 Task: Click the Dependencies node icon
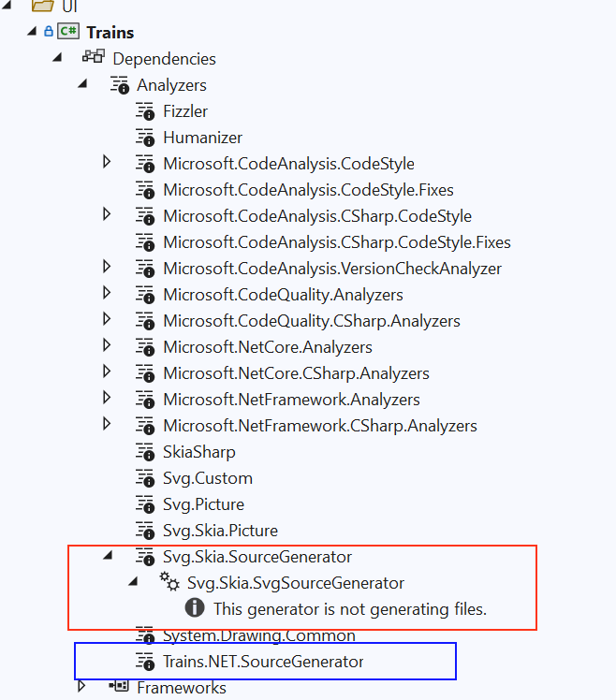(x=94, y=57)
